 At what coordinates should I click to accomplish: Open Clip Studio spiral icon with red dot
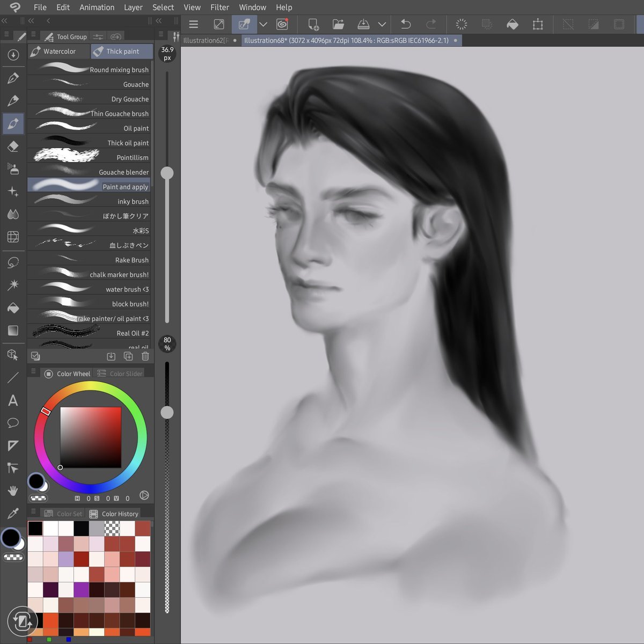coord(282,24)
